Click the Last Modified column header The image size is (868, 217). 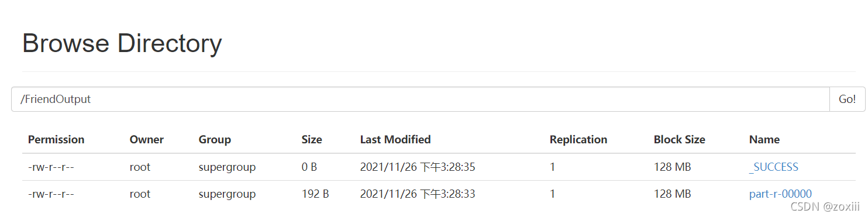(395, 140)
